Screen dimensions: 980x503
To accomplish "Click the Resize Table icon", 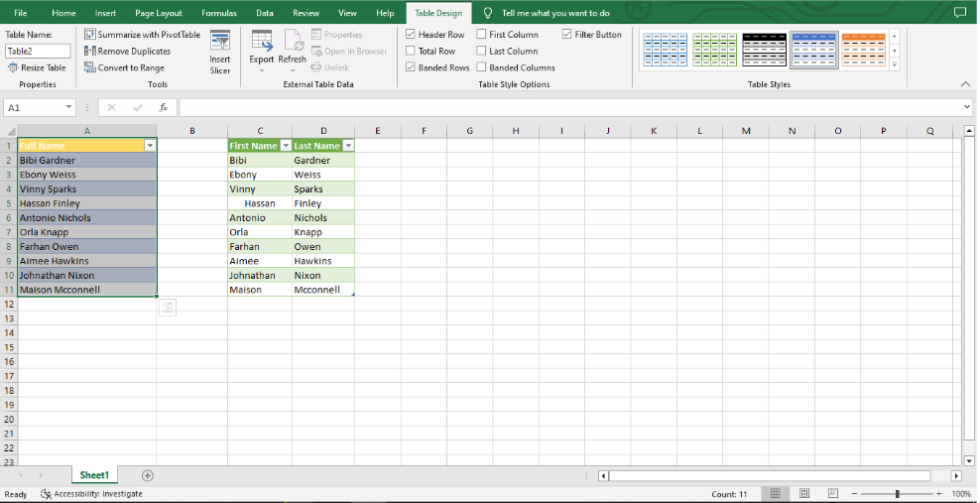I will [13, 68].
